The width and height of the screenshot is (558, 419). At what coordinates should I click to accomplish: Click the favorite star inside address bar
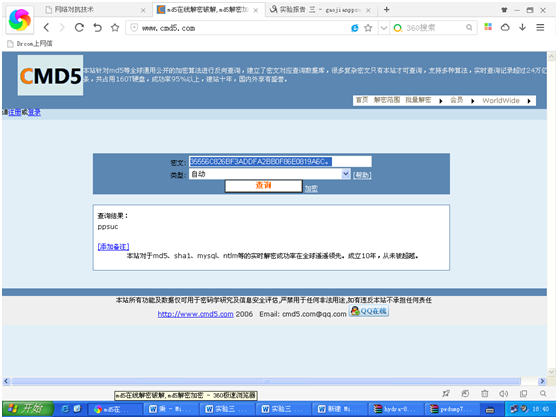[368, 28]
